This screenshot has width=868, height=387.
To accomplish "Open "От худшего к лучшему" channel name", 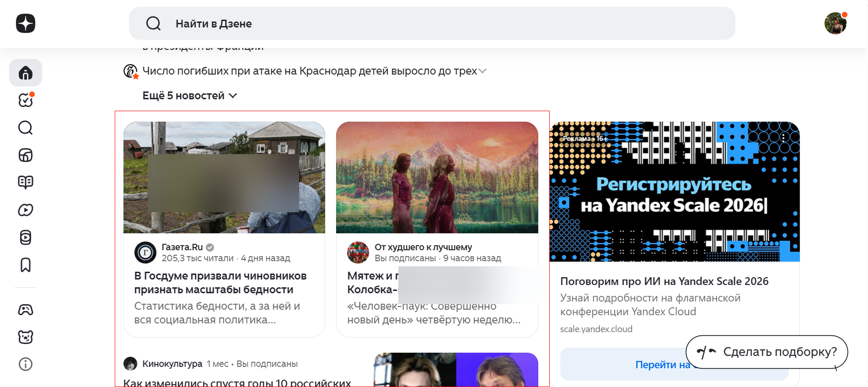I will tap(423, 247).
